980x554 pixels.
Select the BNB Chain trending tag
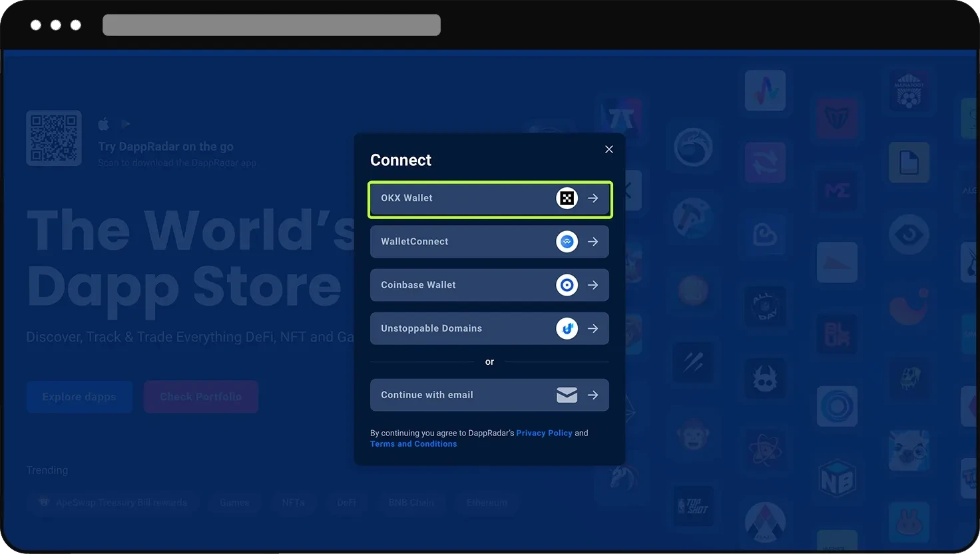pos(411,503)
